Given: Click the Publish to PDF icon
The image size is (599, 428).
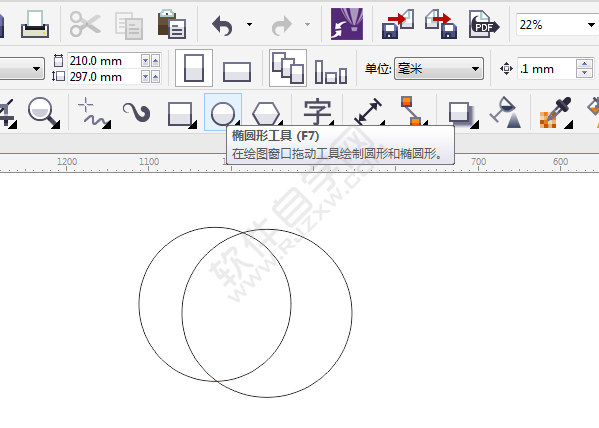Looking at the screenshot, I should 483,25.
